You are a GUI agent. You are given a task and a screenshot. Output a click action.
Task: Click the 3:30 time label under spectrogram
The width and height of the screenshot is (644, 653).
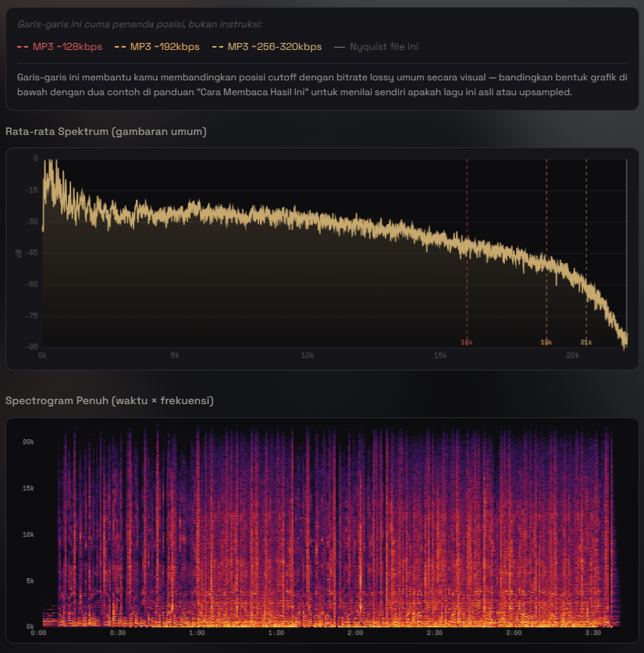point(592,633)
